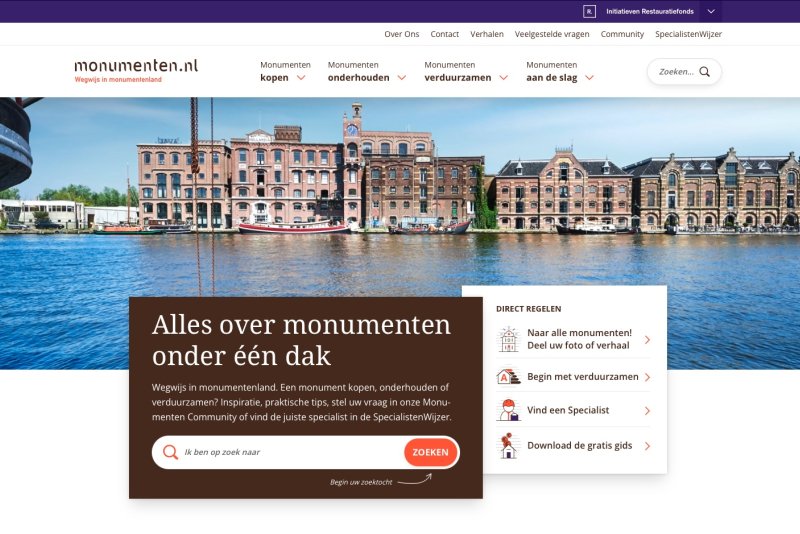Click the 'Wegwijs in monumentenland' tagline
Viewport: 800px width, 534px height.
pos(118,80)
